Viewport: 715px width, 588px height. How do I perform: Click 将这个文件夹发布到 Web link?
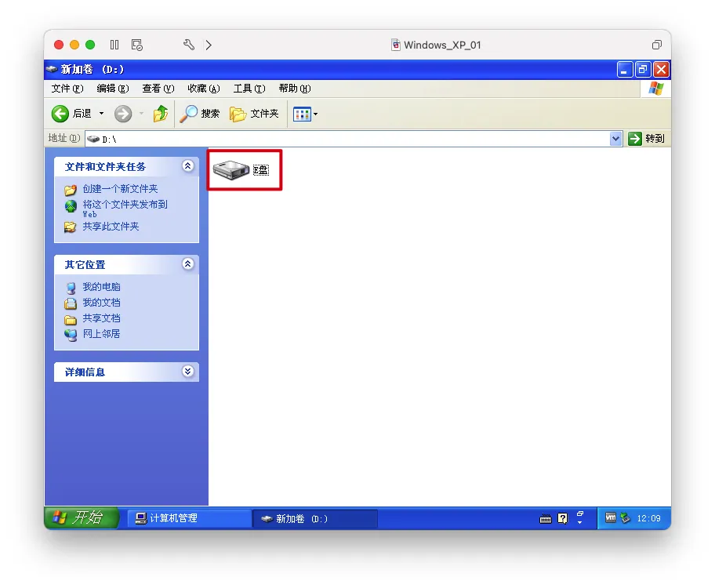(x=125, y=209)
